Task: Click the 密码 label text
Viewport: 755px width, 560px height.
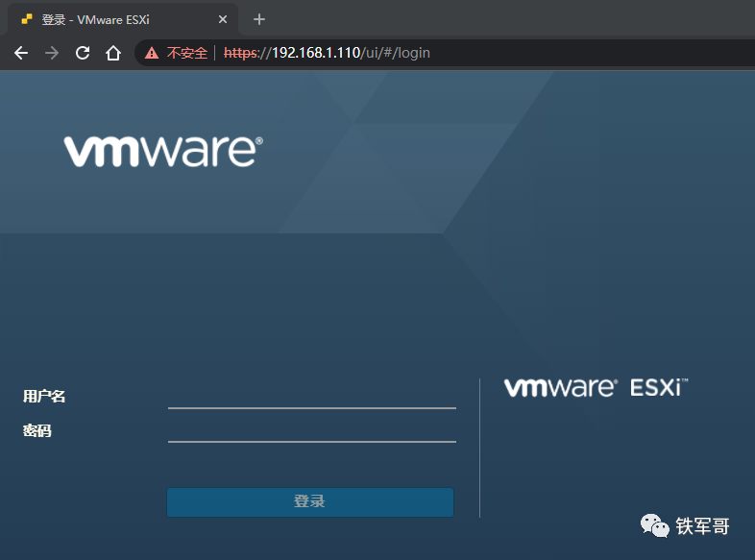Action: [x=37, y=430]
